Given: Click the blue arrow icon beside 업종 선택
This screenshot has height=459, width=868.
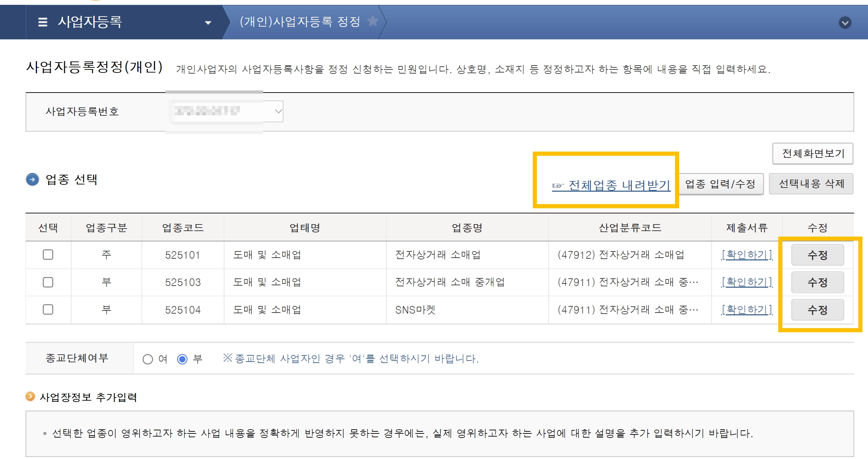Looking at the screenshot, I should pos(32,180).
